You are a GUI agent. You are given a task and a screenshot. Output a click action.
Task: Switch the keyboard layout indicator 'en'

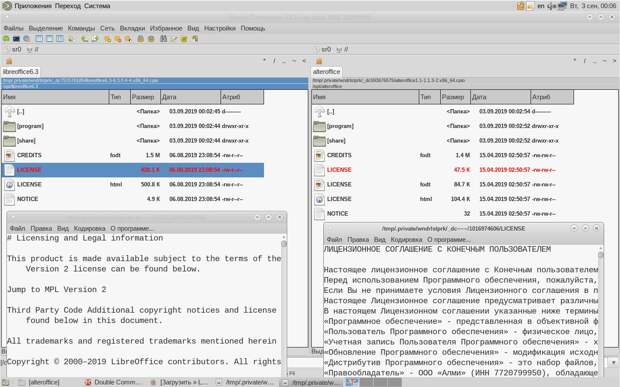(541, 6)
